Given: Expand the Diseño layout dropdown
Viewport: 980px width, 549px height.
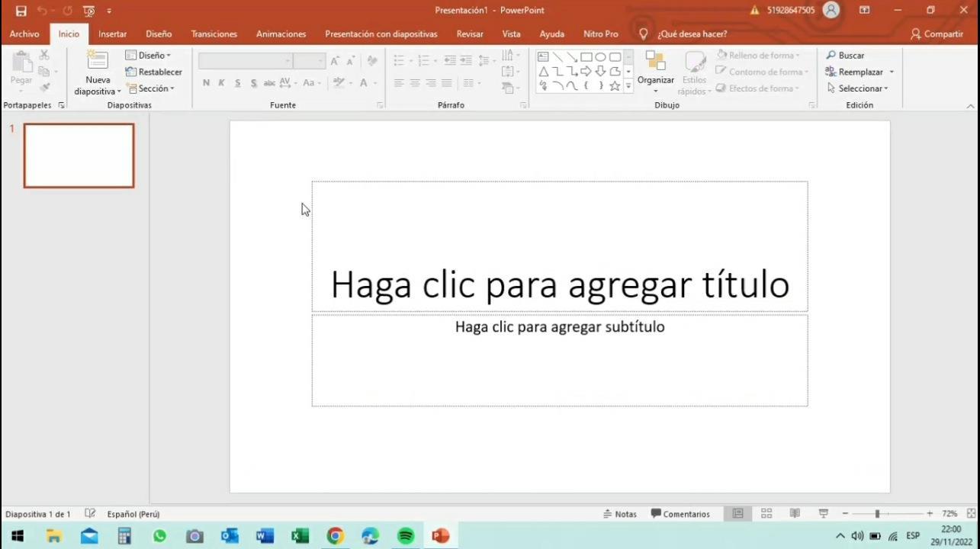Looking at the screenshot, I should (x=148, y=56).
